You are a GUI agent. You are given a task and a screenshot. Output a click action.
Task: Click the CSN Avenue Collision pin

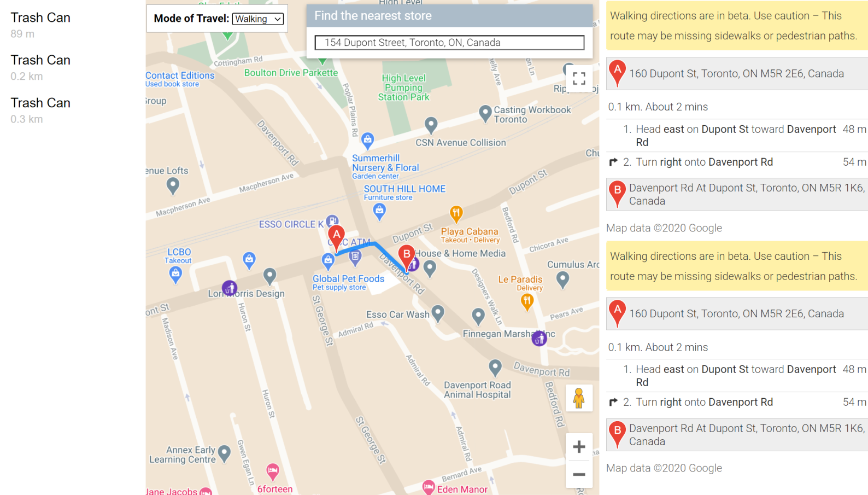tap(431, 125)
